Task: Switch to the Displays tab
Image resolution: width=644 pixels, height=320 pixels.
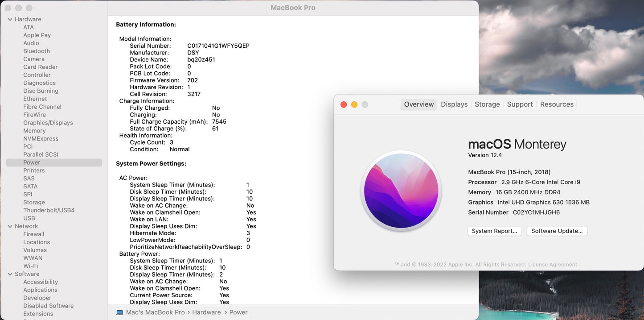Action: tap(454, 104)
